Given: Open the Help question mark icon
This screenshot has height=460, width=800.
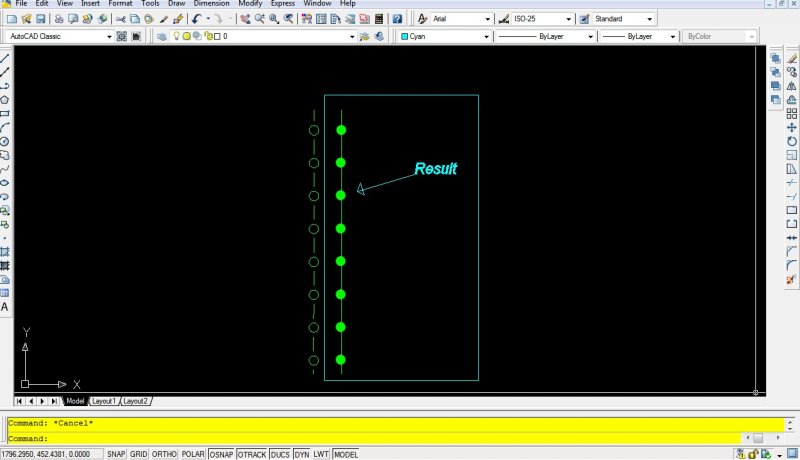Looking at the screenshot, I should tap(397, 19).
